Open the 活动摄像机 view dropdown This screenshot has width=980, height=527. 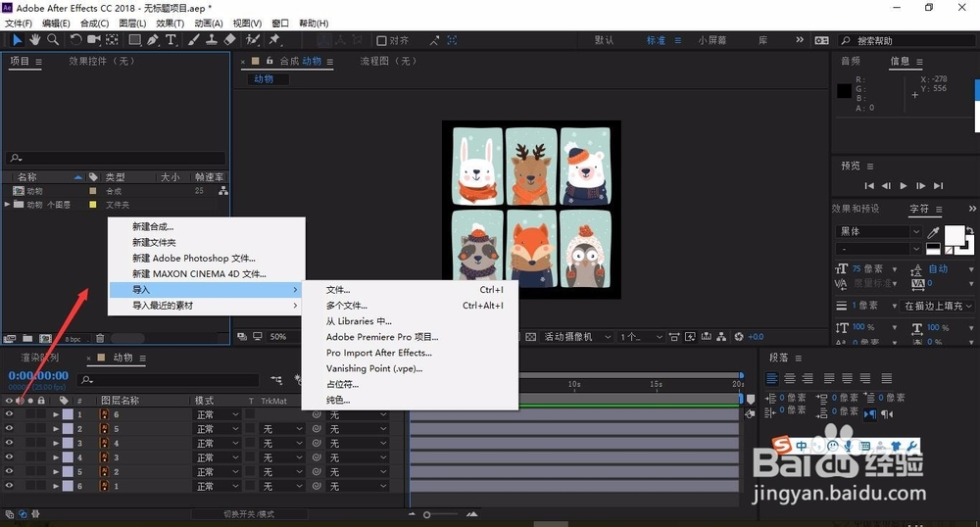[577, 337]
